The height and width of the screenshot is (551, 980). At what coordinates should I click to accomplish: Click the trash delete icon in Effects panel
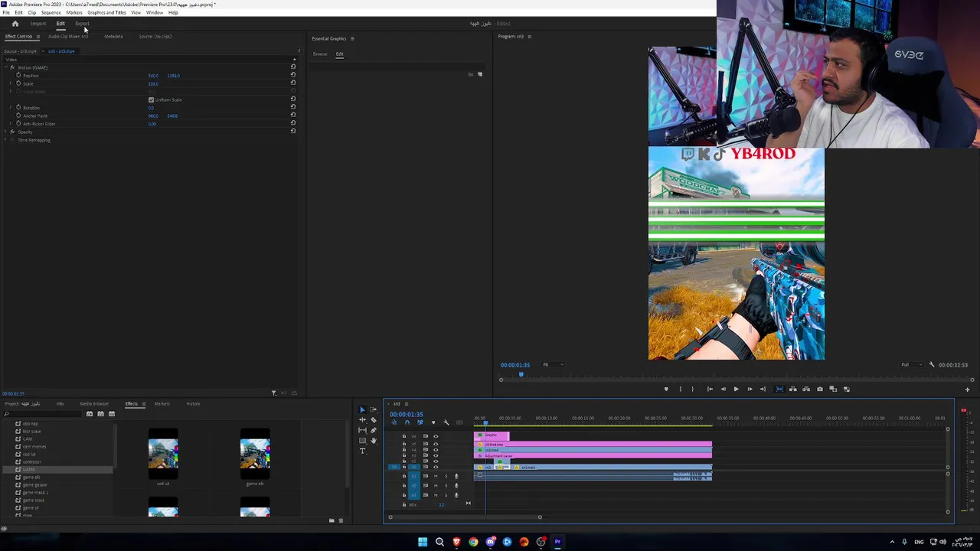(x=341, y=520)
